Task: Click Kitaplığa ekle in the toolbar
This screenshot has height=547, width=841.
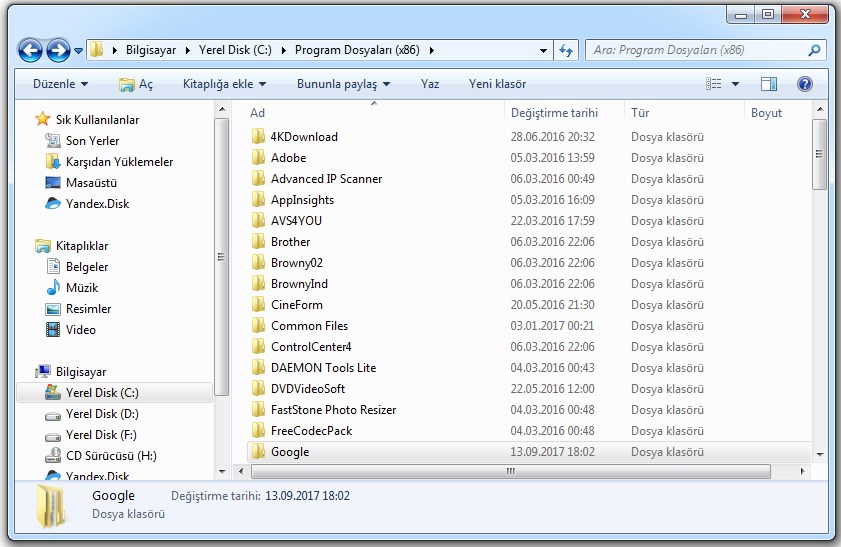Action: coord(224,84)
